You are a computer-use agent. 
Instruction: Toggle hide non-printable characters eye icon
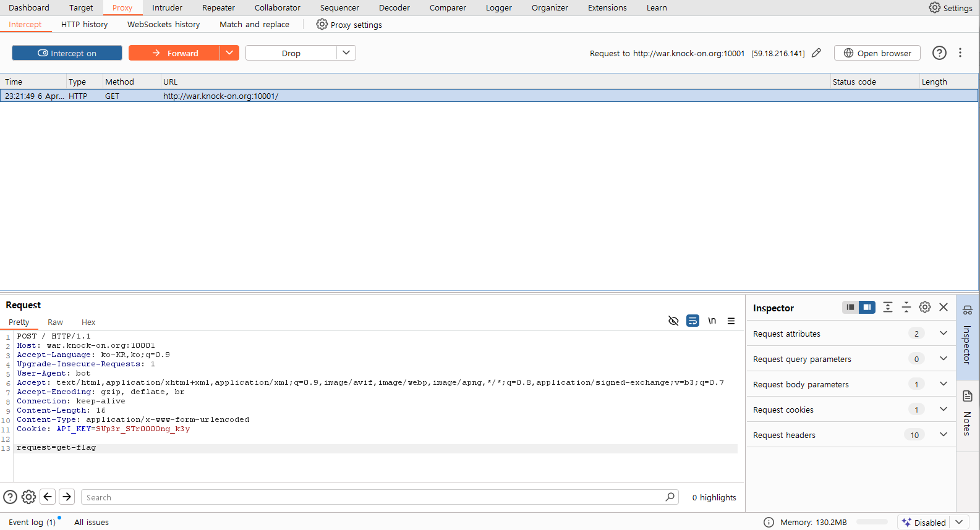(x=673, y=321)
